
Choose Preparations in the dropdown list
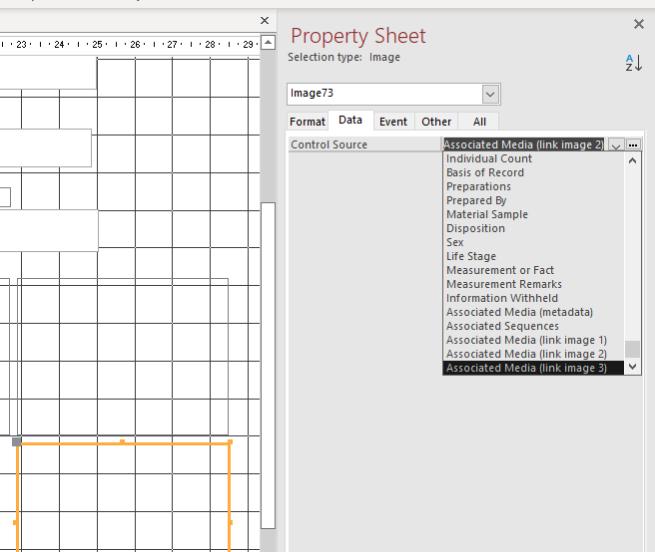pyautogui.click(x=533, y=186)
